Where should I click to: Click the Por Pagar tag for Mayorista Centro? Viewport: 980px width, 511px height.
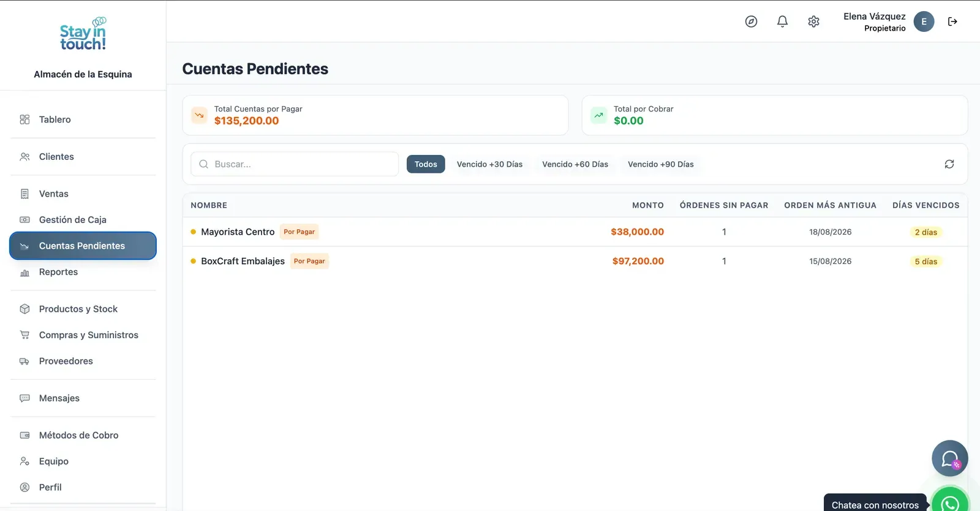tap(300, 232)
